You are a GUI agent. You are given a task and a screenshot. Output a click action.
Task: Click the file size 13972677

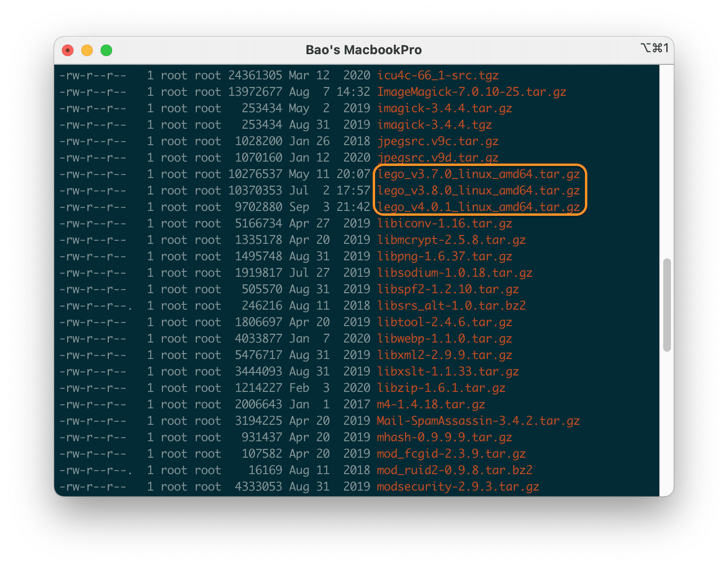click(255, 92)
